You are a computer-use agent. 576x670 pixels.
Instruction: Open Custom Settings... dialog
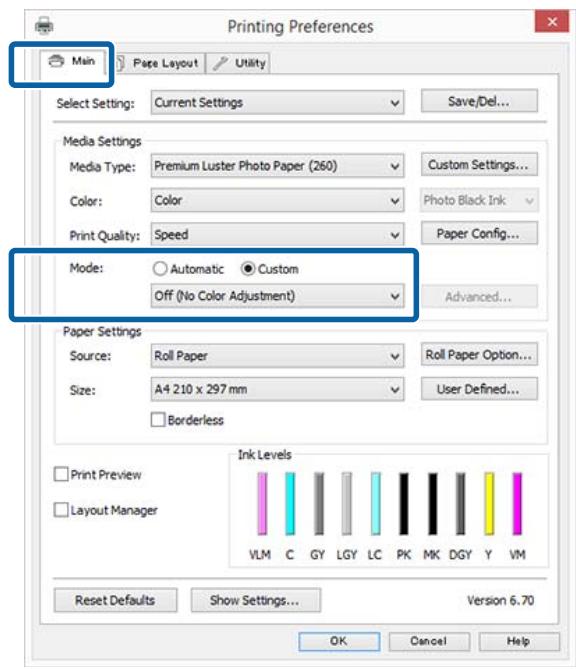(479, 165)
